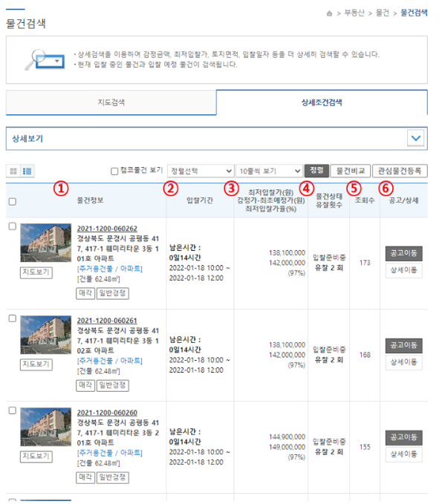Click the 공고/상세 column header
This screenshot has width=445, height=504.
tap(403, 200)
